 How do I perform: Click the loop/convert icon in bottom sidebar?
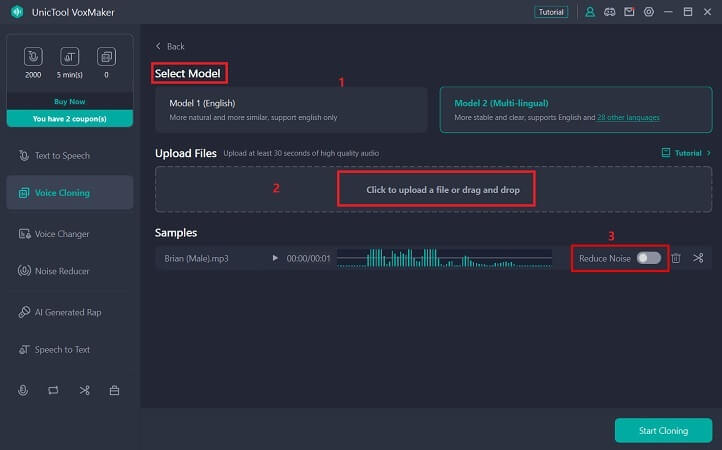(x=53, y=390)
